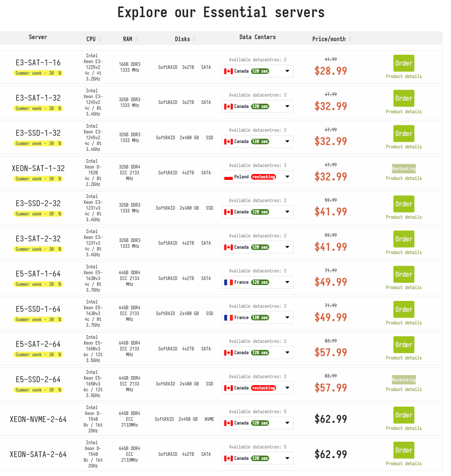Sort servers by the Disks column arrows
The image size is (451, 476).
(x=194, y=39)
